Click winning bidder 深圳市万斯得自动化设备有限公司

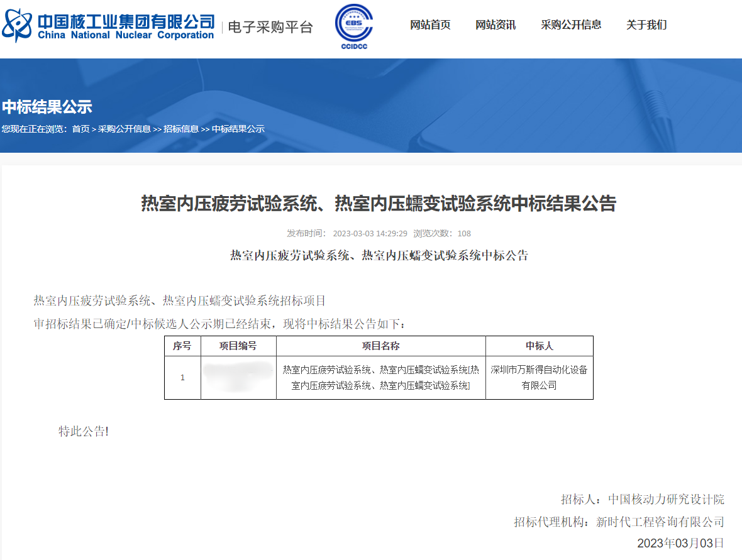coord(539,378)
